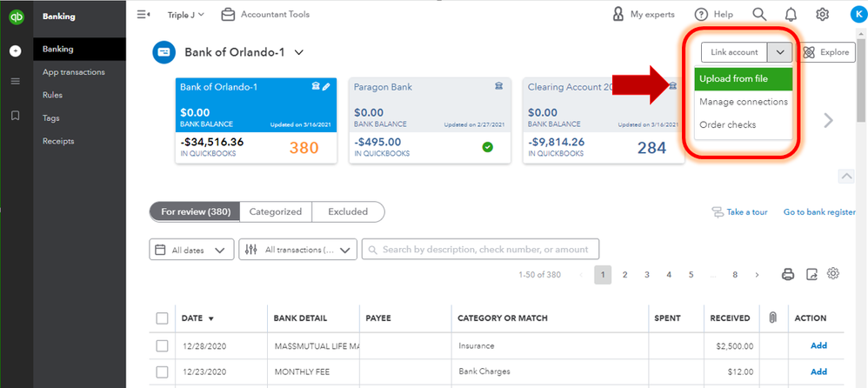Open the search magnifier icon
Viewport: 868px width, 388px height.
pyautogui.click(x=759, y=15)
